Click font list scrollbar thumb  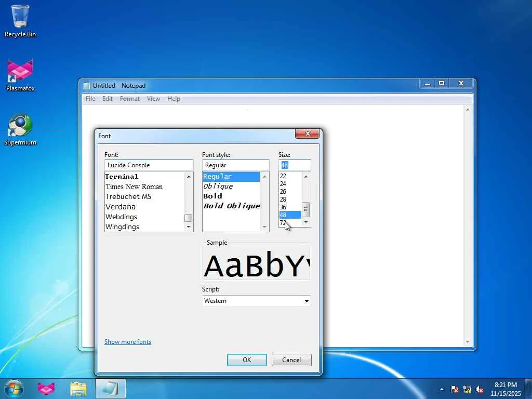coord(188,218)
